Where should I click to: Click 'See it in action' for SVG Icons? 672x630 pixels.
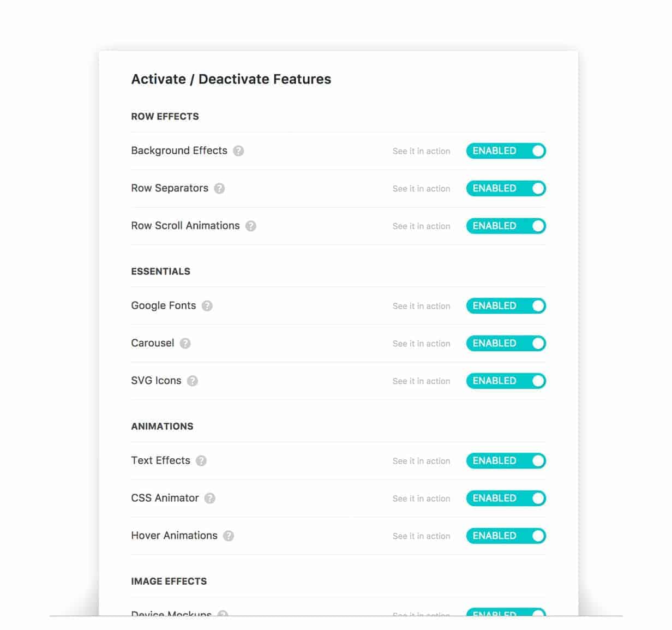point(422,381)
